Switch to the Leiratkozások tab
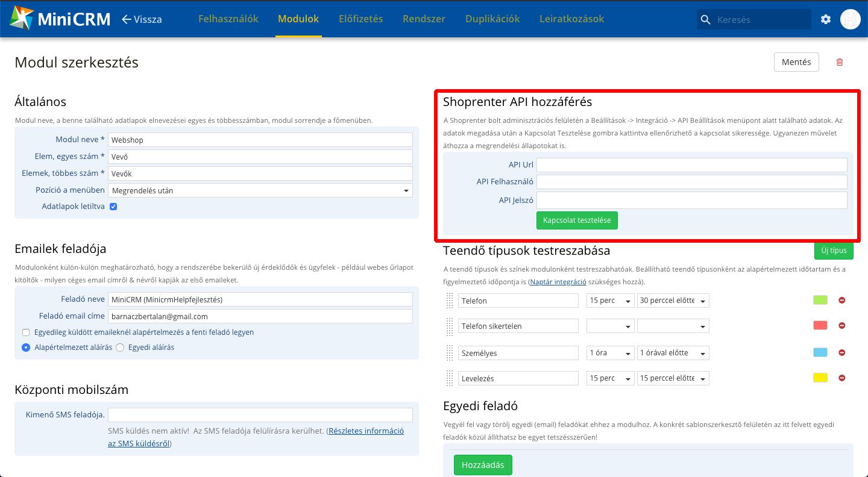 (571, 19)
